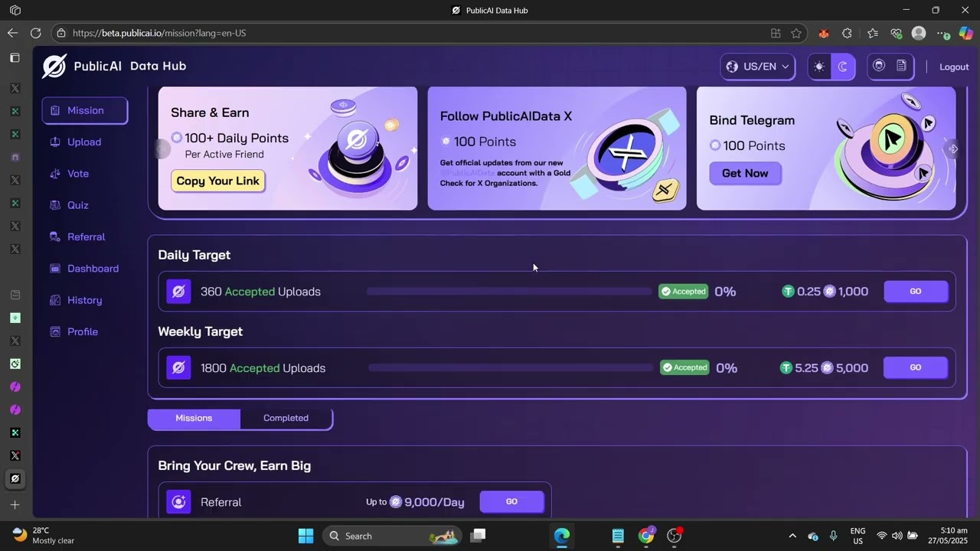
Task: Bookmark this page with the star icon
Action: pyautogui.click(x=796, y=33)
